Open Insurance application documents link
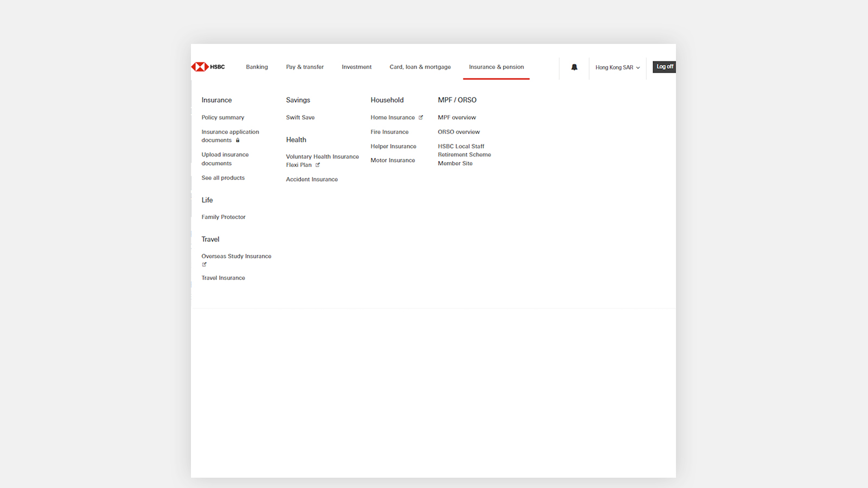Screen dimensions: 868x488 pyautogui.click(x=230, y=136)
